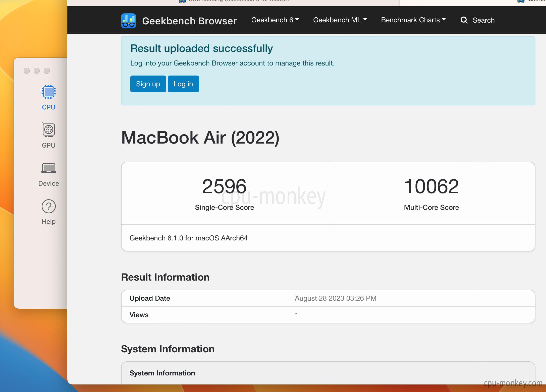Screen dimensions: 546x392
Task: Click the red close window dot
Action: 27,71
